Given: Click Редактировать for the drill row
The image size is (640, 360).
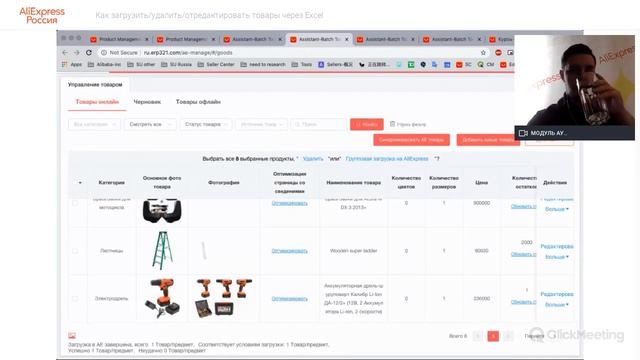Looking at the screenshot, I should coord(557,294).
